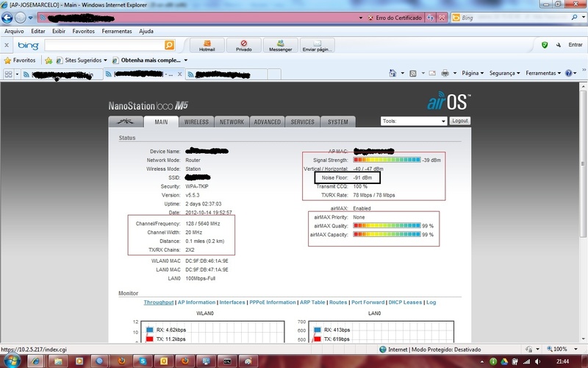
Task: Open a new tab with the blank tab button
Action: 274,74
